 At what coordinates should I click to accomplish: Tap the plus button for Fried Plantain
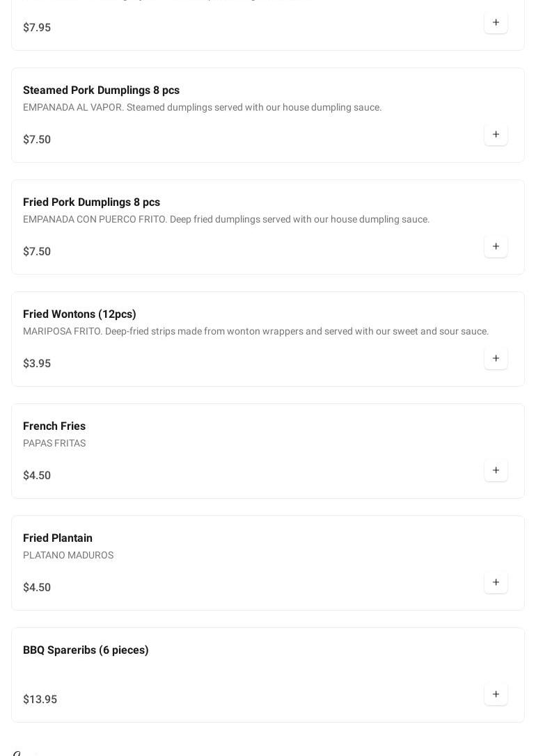pyautogui.click(x=496, y=583)
